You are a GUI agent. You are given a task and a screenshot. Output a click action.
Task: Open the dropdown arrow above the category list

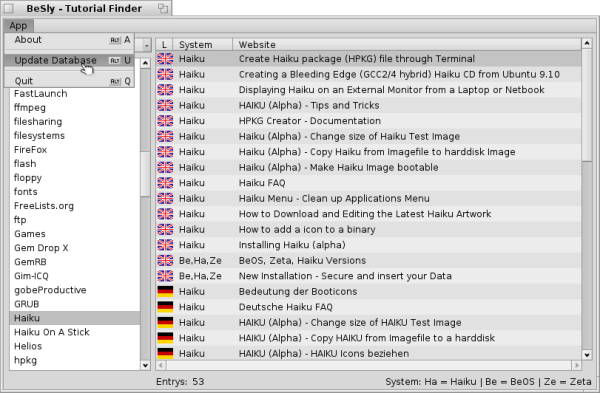(146, 45)
